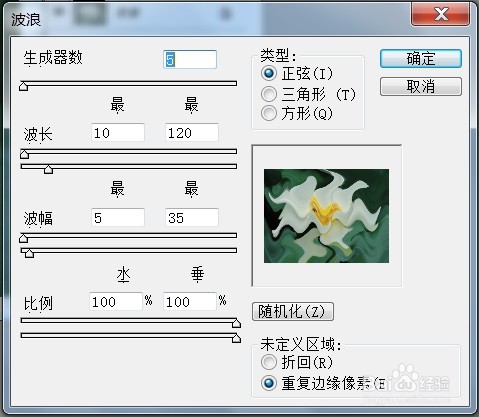The width and height of the screenshot is (479, 417).
Task: Click the 波幅 minimum field showing 5
Action: pyautogui.click(x=118, y=218)
